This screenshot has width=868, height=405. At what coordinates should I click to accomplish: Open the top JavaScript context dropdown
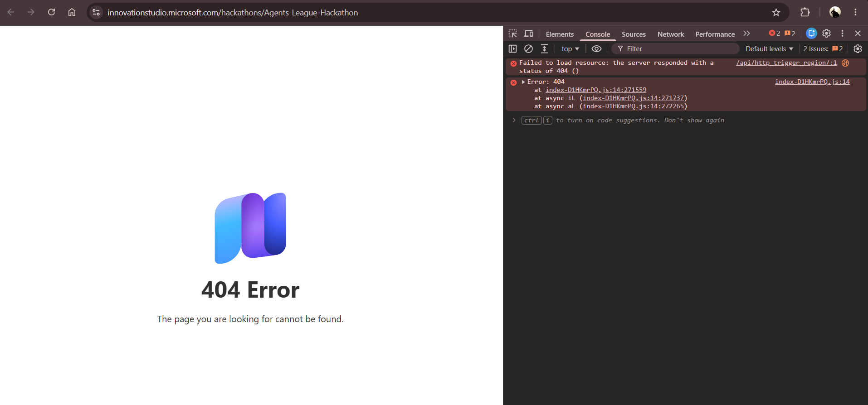click(570, 48)
